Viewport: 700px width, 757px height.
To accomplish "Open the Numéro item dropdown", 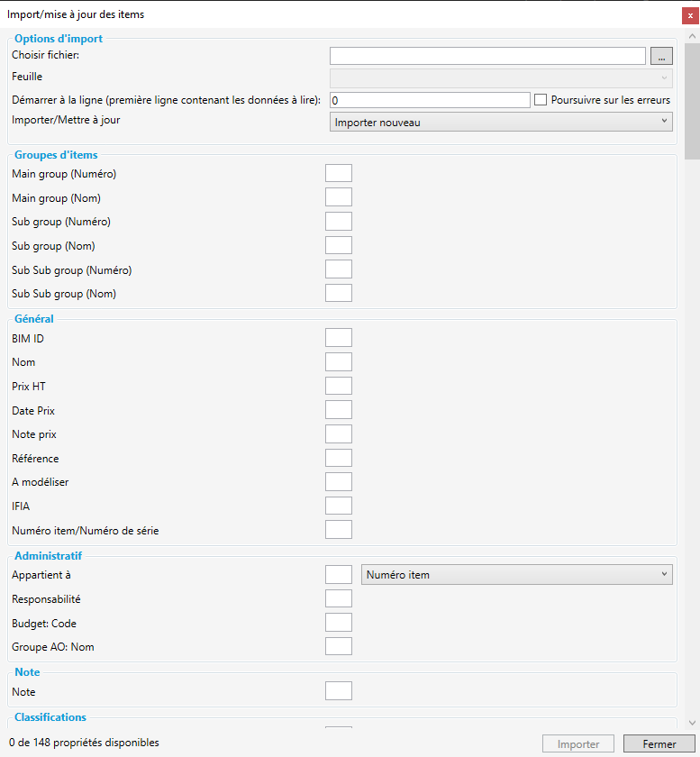I will [x=517, y=575].
